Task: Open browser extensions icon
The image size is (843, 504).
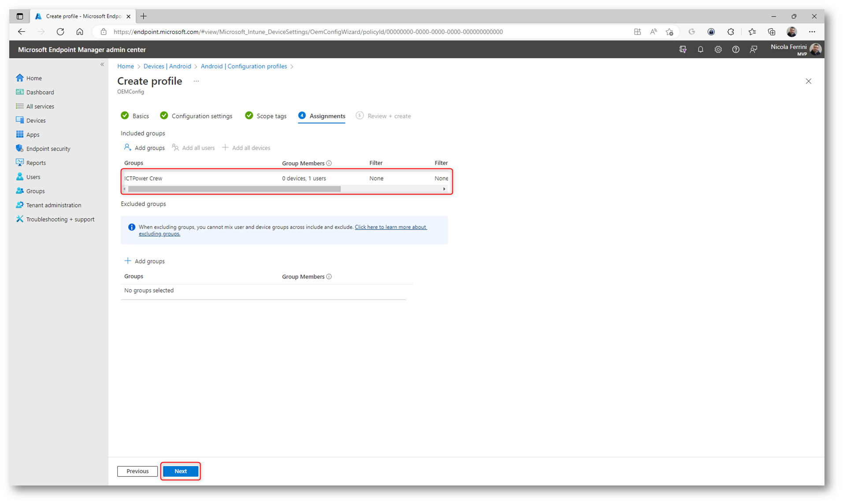Action: [731, 32]
